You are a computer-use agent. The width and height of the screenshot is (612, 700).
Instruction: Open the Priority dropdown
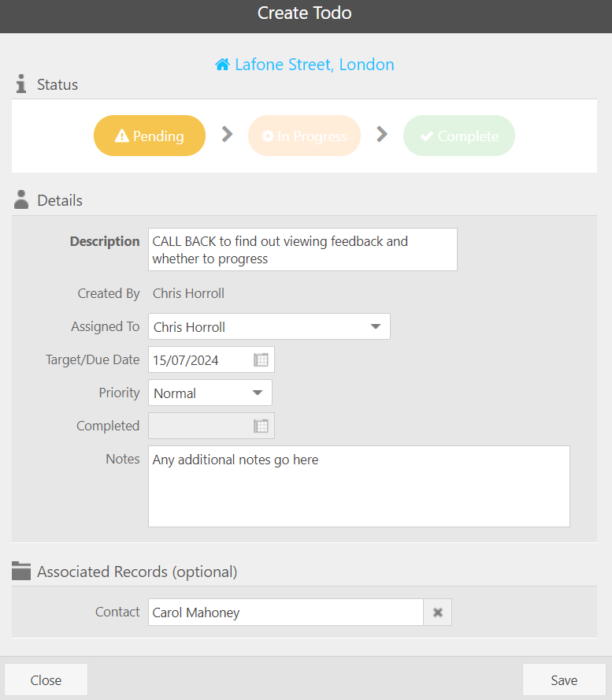(210, 393)
